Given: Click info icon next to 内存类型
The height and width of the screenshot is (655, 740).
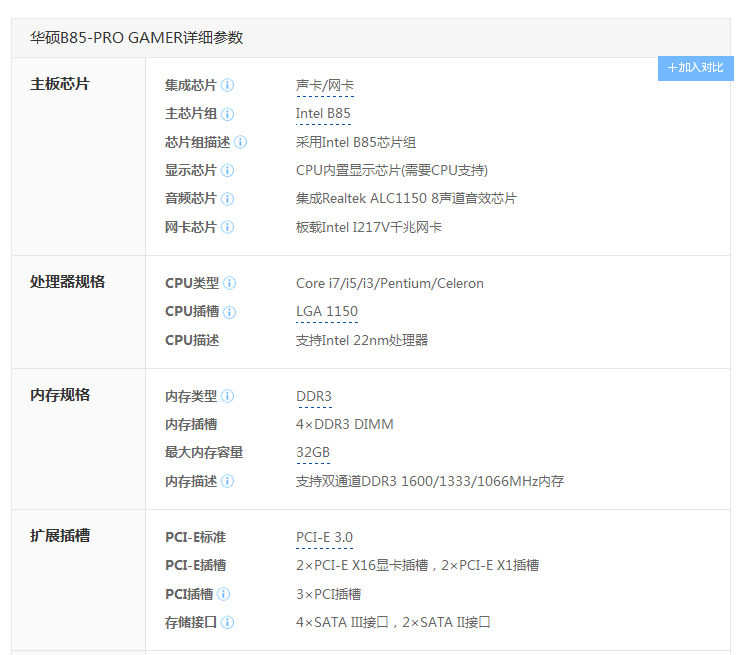Looking at the screenshot, I should (227, 396).
